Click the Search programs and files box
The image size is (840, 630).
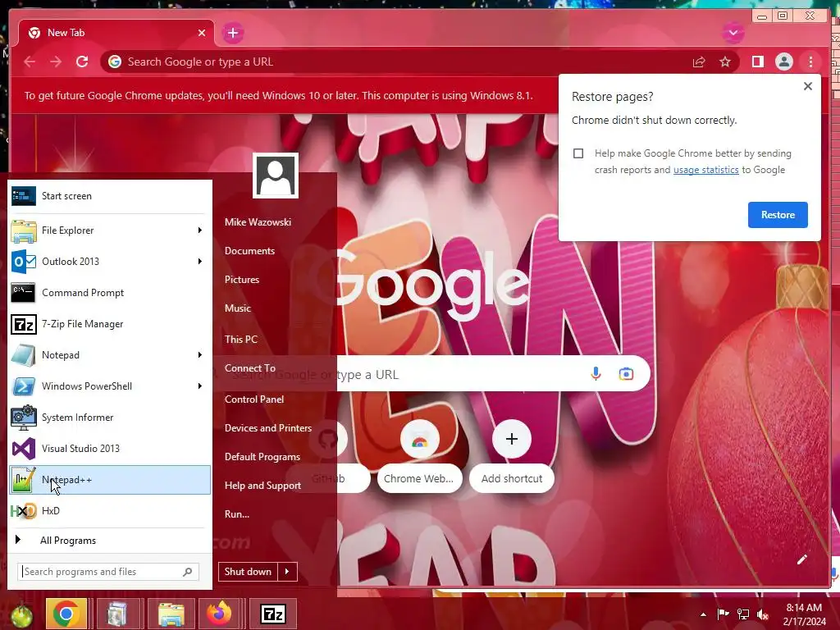(108, 572)
